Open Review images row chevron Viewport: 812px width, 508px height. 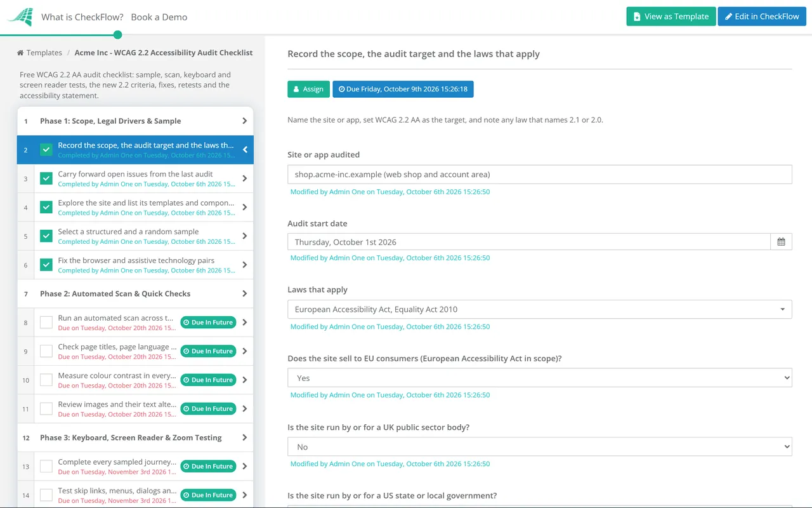[245, 409]
